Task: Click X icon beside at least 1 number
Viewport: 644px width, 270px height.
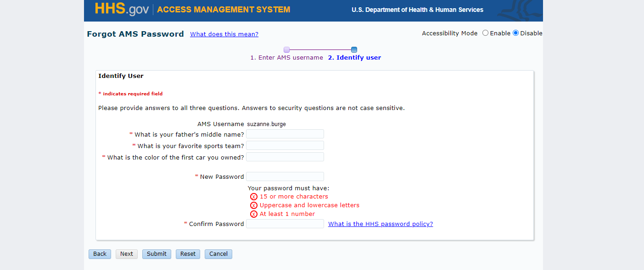Action: (x=254, y=214)
